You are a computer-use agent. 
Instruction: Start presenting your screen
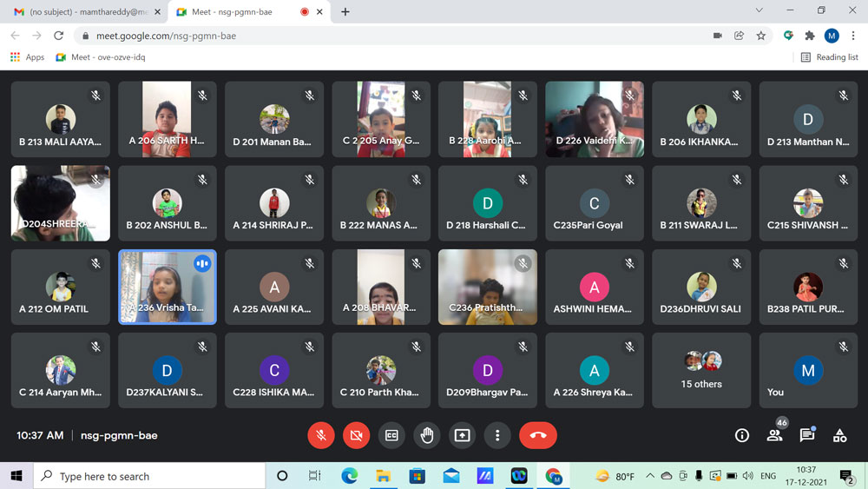click(x=462, y=435)
